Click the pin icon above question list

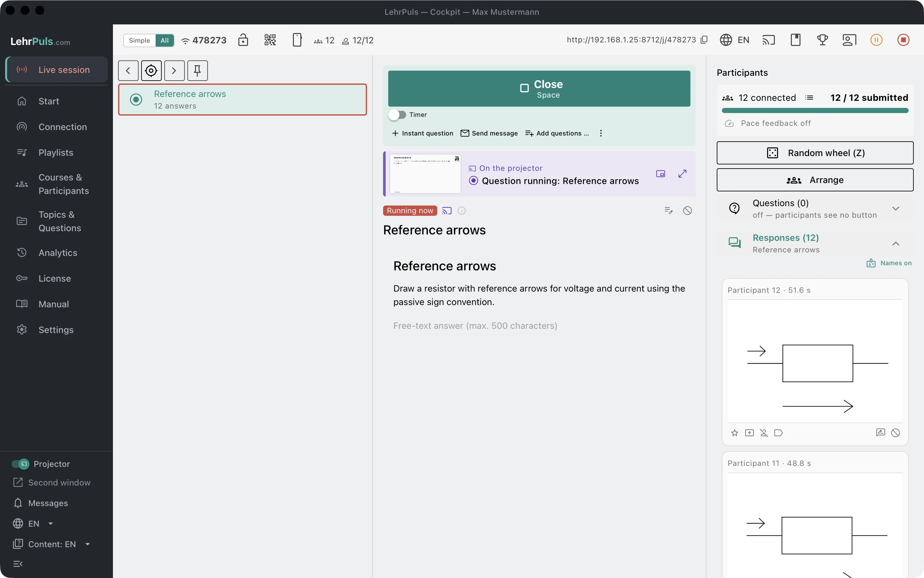click(197, 71)
